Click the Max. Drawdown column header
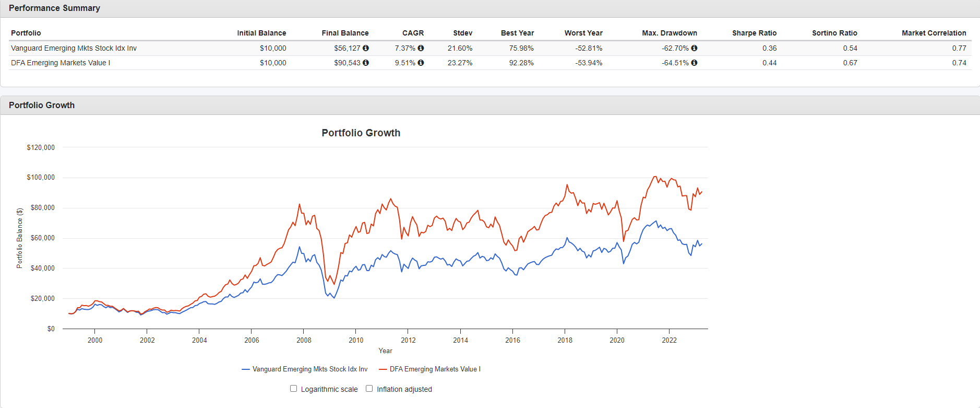 (x=670, y=33)
